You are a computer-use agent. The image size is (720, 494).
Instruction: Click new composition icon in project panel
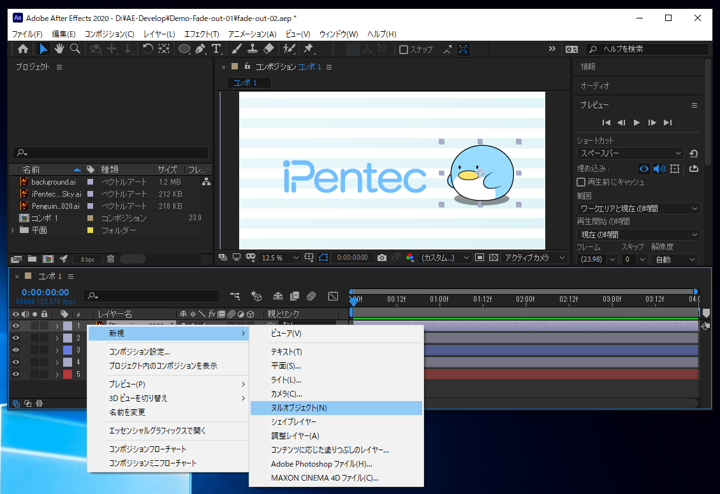coord(48,259)
